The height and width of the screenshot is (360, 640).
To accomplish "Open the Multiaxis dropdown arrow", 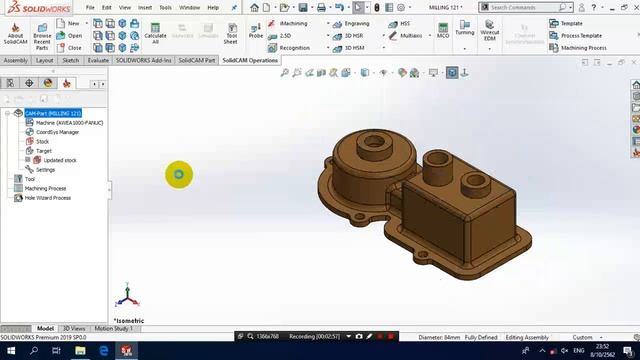I will pos(430,36).
